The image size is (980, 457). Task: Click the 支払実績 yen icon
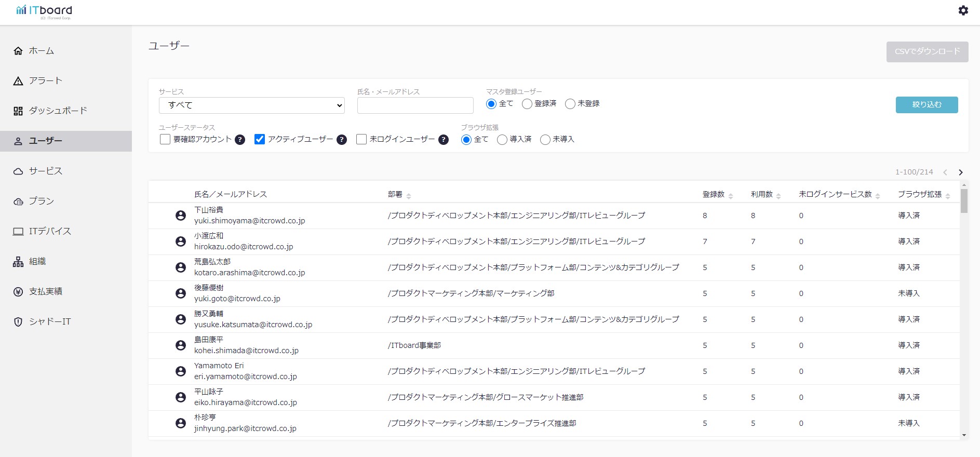pos(18,292)
